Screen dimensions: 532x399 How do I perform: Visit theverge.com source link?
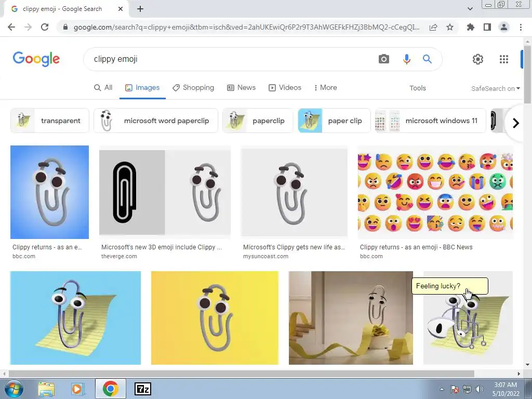coord(119,256)
